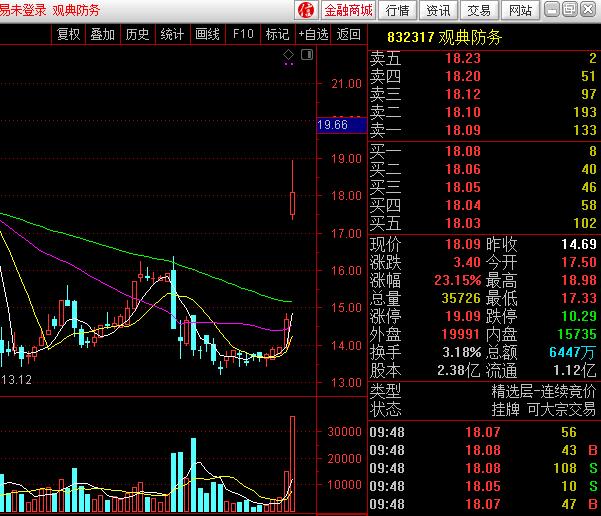Open 历史 history view
The width and height of the screenshot is (601, 516).
point(137,34)
